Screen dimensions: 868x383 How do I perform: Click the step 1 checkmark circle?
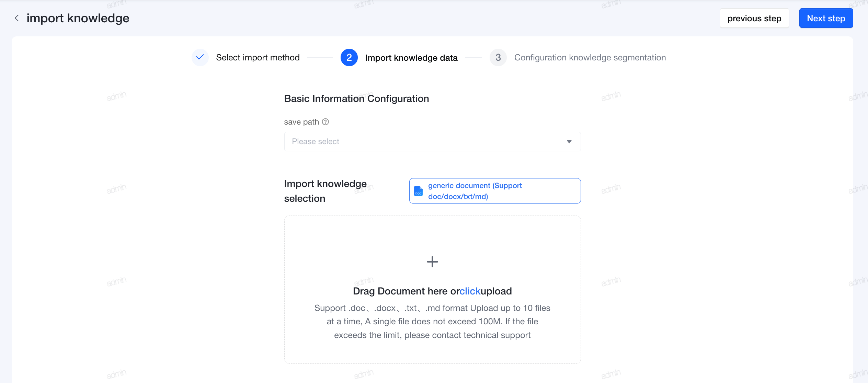pyautogui.click(x=200, y=57)
